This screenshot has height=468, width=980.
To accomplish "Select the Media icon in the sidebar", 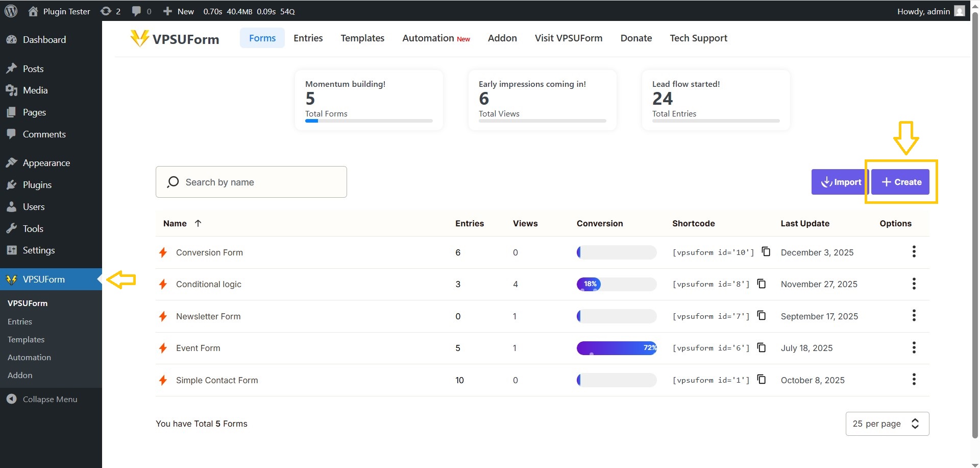I will click(12, 90).
